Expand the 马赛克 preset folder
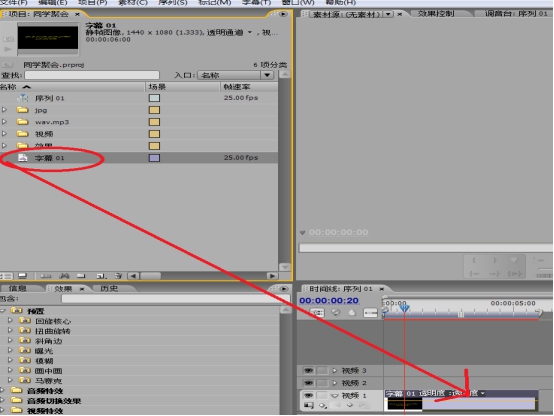Viewport: 554px width, 416px height. point(10,380)
